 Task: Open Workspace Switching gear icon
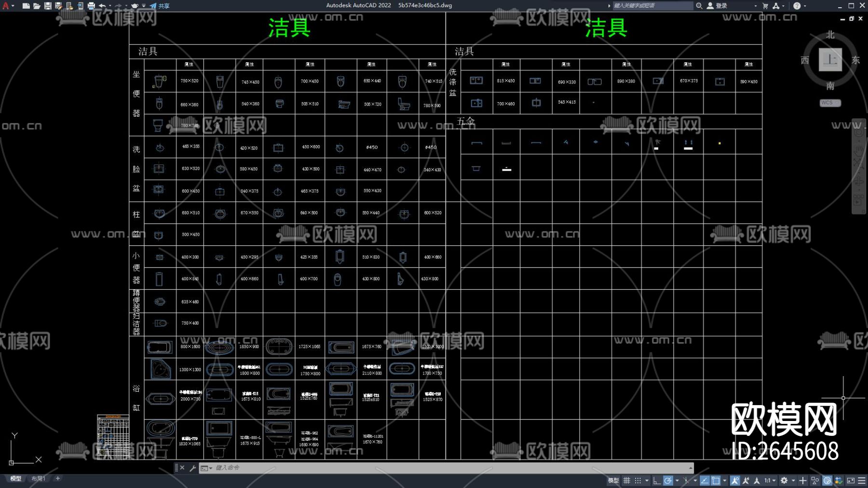(784, 480)
